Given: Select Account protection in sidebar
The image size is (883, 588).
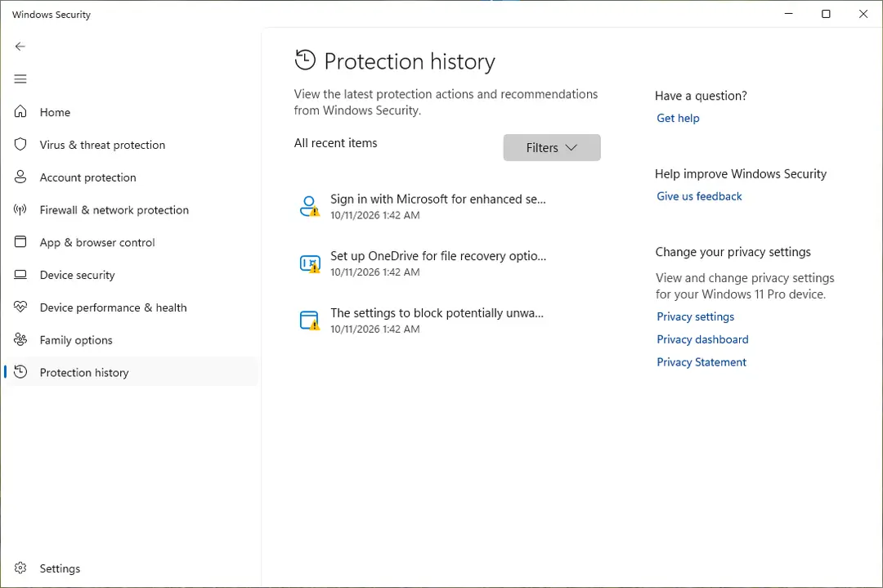Looking at the screenshot, I should 131,177.
